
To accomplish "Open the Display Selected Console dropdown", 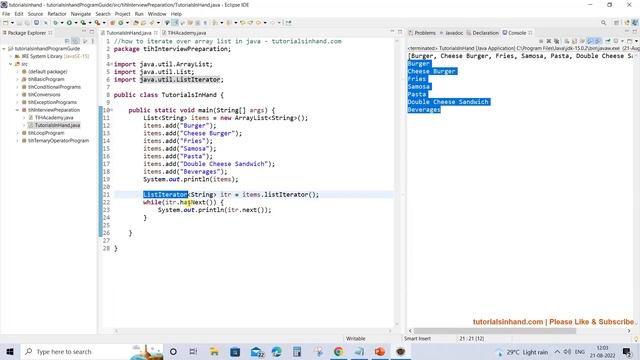I will tap(622, 41).
